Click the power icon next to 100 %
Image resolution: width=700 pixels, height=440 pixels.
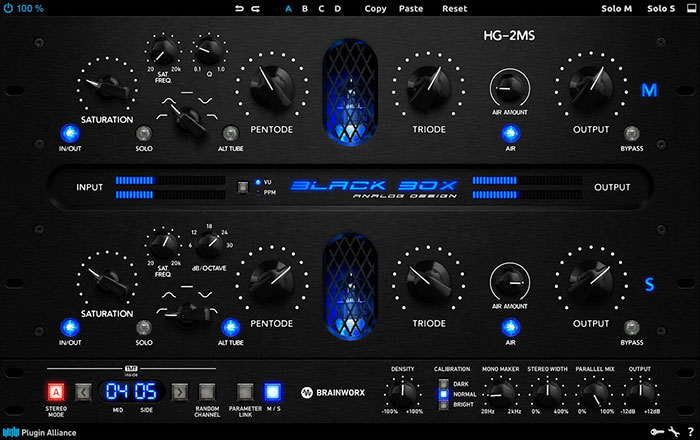pos(9,8)
